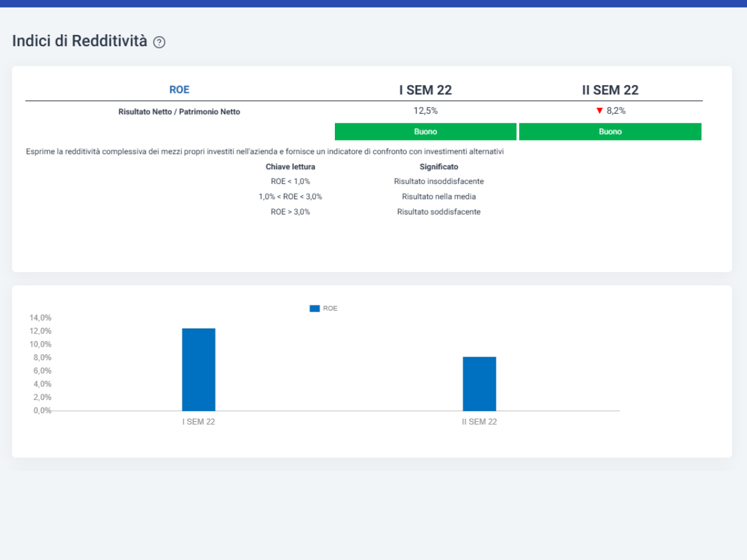Click the I SEM 22 bar in the chart

pyautogui.click(x=199, y=370)
